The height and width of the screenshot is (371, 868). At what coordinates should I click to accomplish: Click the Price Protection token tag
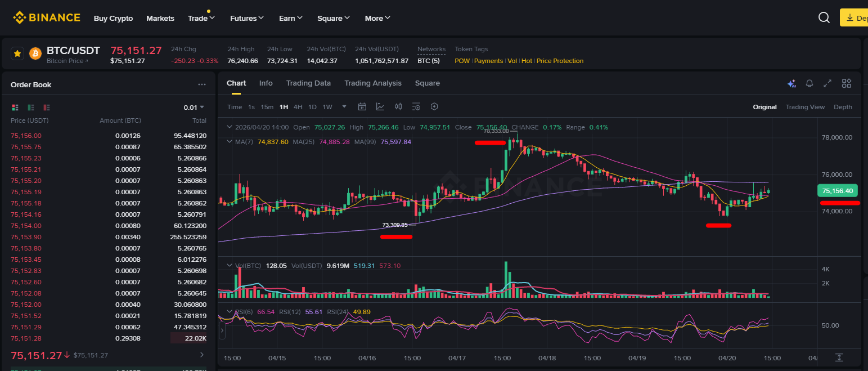560,61
